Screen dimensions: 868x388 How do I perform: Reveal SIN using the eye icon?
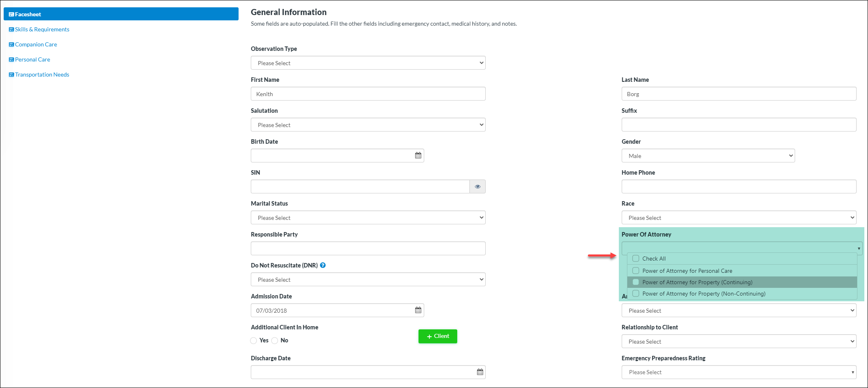[477, 186]
